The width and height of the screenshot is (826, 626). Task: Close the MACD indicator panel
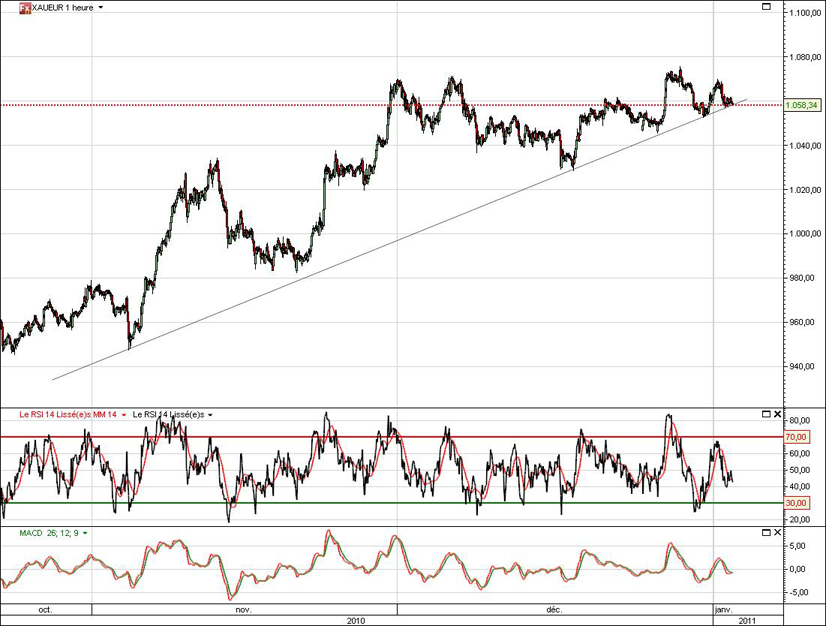pos(778,534)
